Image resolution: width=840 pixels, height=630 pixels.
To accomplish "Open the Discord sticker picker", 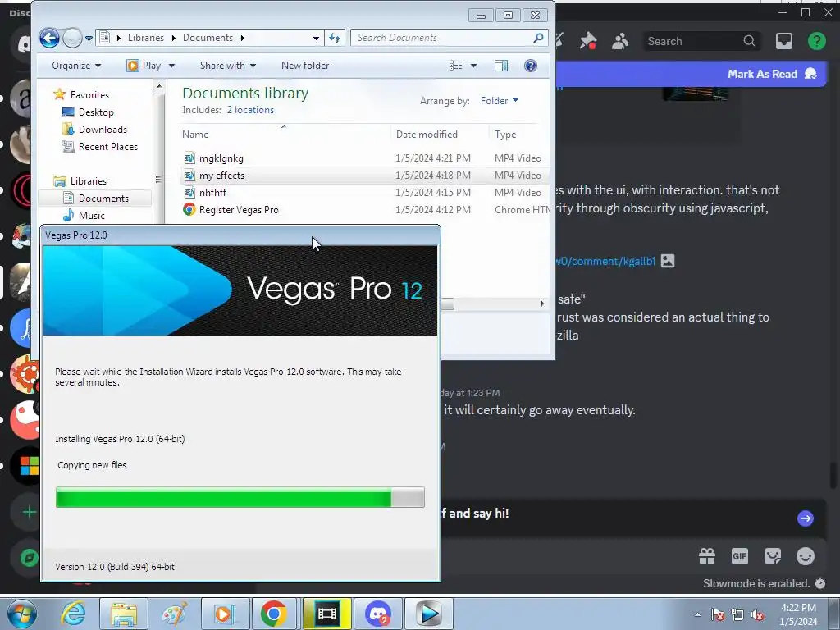I will tap(772, 556).
